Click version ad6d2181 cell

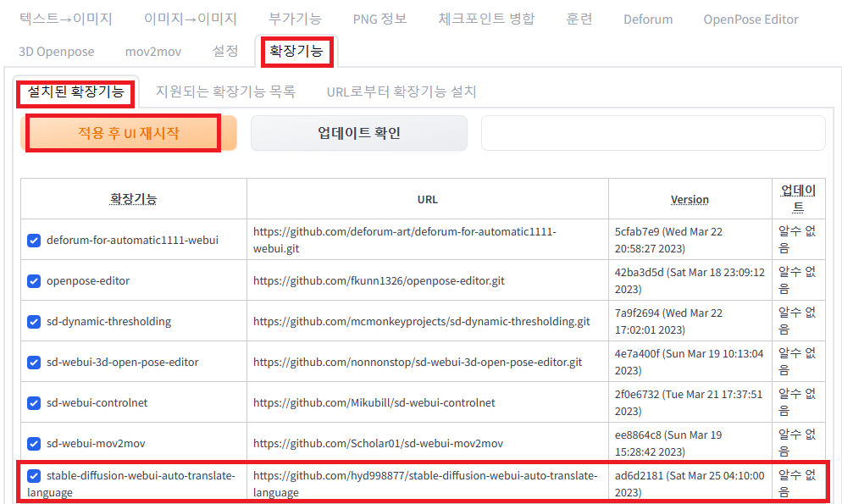click(690, 484)
